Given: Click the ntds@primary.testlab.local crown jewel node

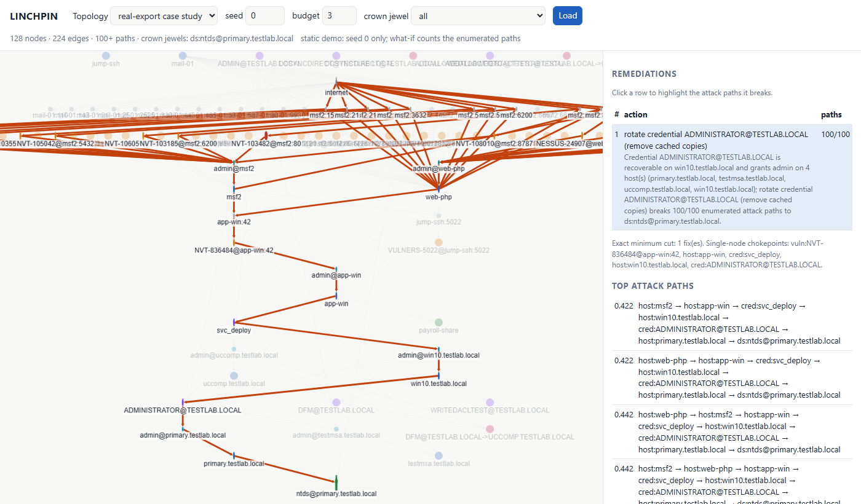Looking at the screenshot, I should [336, 482].
